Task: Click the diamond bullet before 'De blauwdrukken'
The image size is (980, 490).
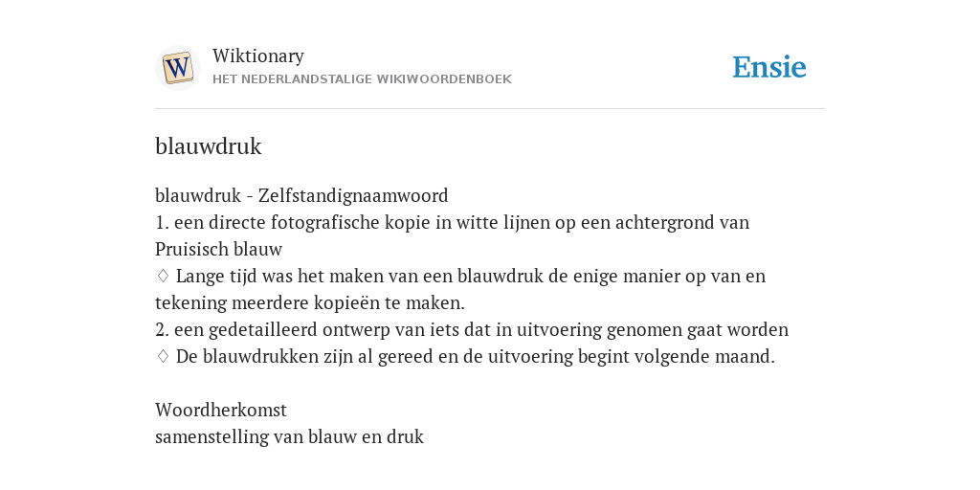Action: (163, 356)
